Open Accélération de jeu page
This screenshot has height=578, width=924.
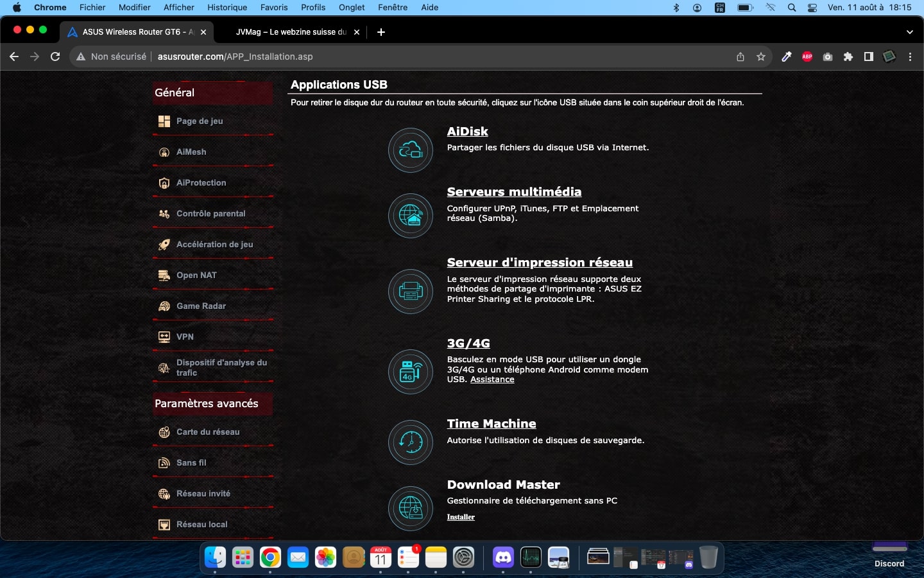213,244
